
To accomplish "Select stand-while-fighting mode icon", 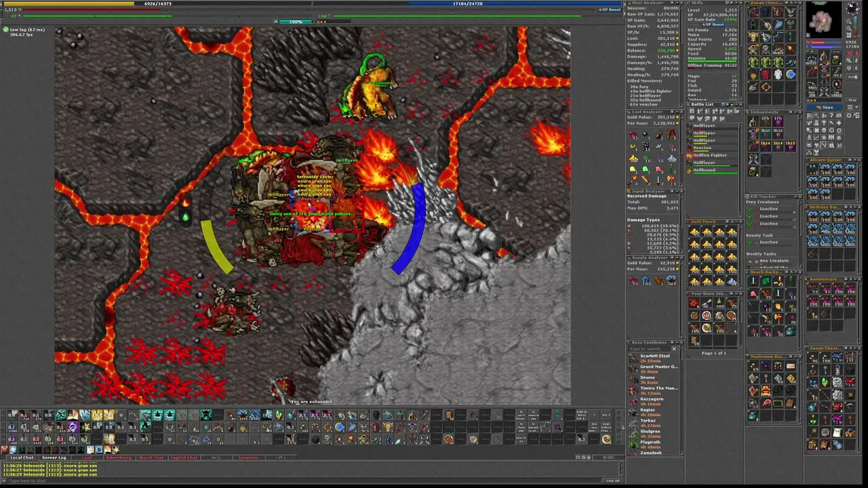I will 856,54.
